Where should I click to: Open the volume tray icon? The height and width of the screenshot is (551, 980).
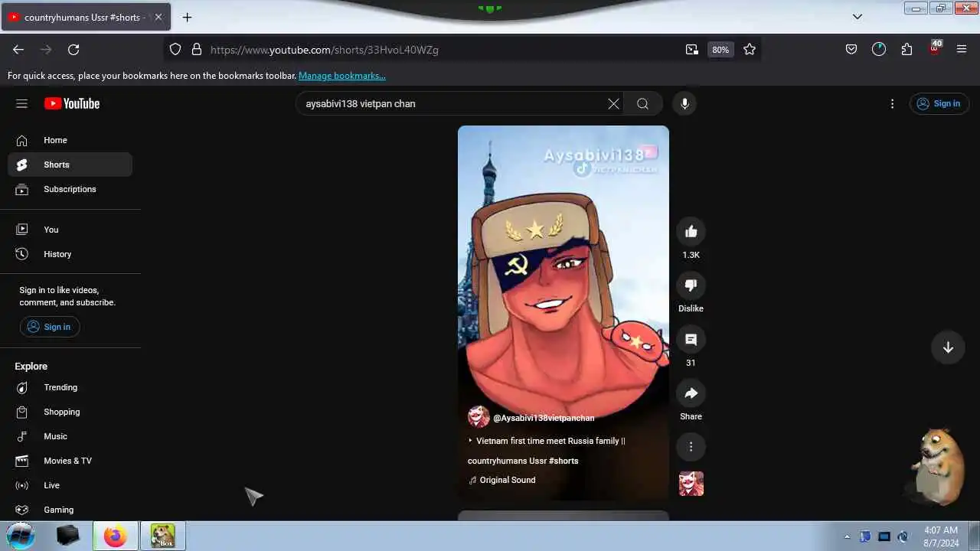tap(903, 536)
